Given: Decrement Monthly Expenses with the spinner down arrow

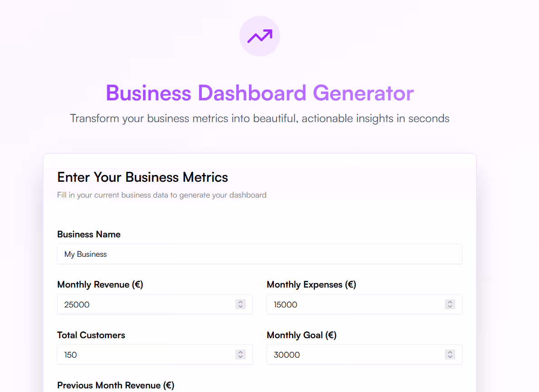Looking at the screenshot, I should (450, 307).
